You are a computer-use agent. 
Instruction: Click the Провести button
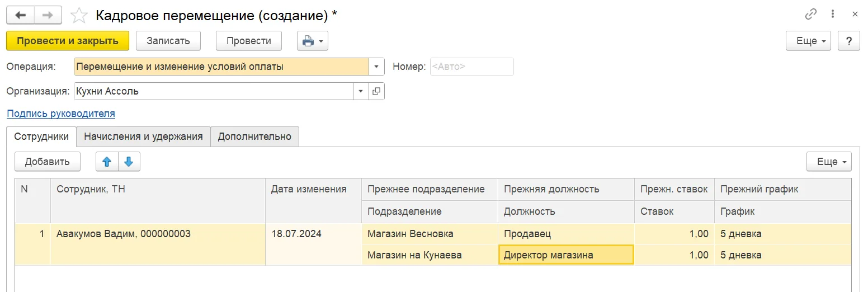coord(249,41)
